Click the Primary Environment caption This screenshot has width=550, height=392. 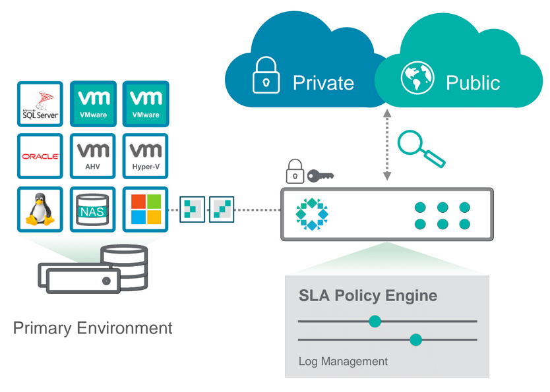pos(92,328)
